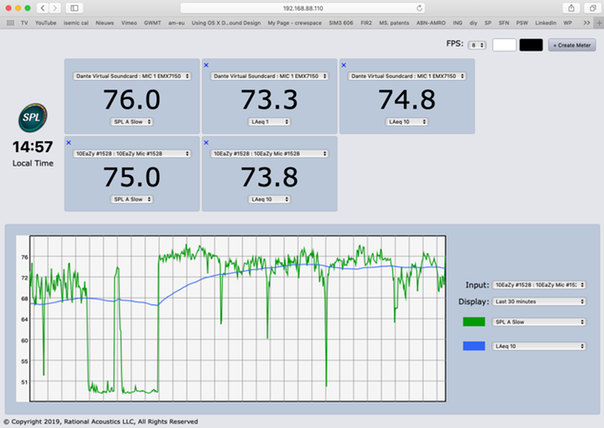Close the 74.8 LAeq 10 meter
This screenshot has height=428, width=604.
tap(344, 64)
